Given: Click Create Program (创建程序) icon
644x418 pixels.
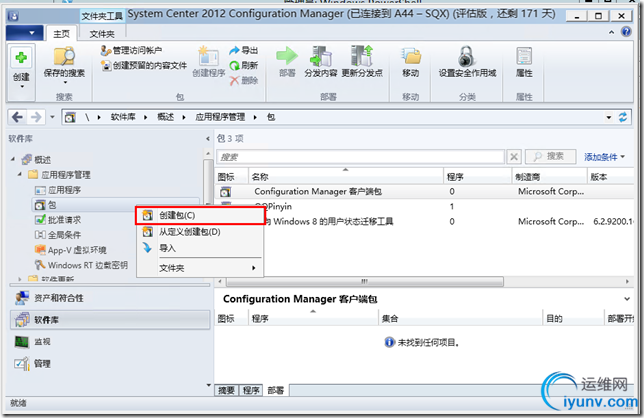Looking at the screenshot, I should tap(209, 57).
